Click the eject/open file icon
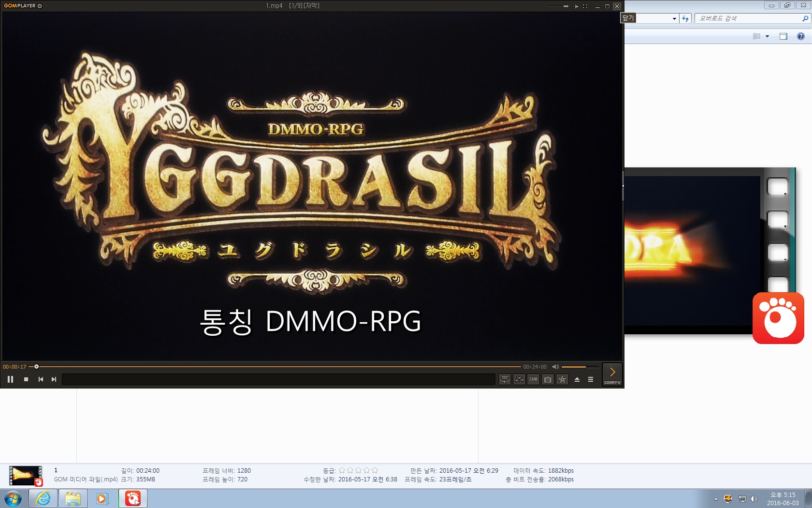The image size is (812, 508). (577, 379)
